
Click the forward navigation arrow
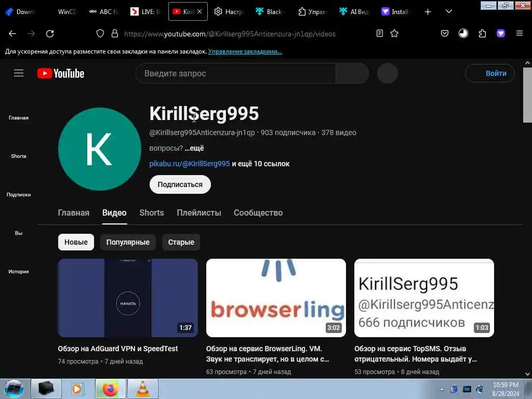tap(31, 34)
